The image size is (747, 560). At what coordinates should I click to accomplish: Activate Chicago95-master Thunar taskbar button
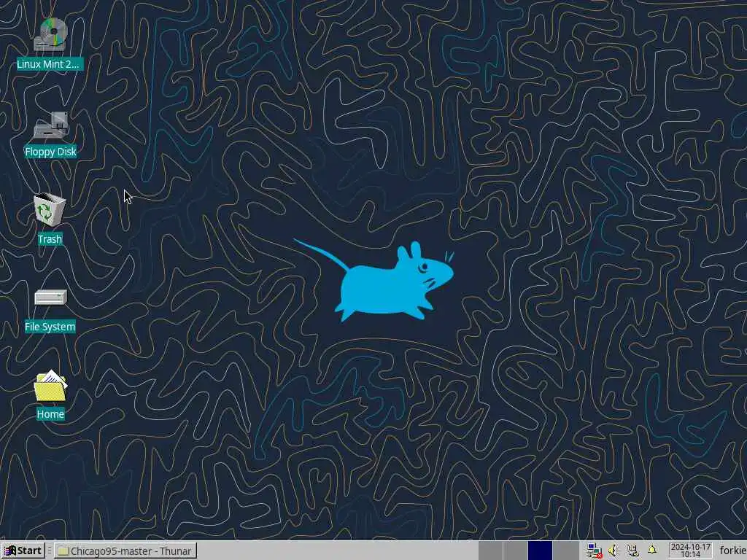coord(125,551)
